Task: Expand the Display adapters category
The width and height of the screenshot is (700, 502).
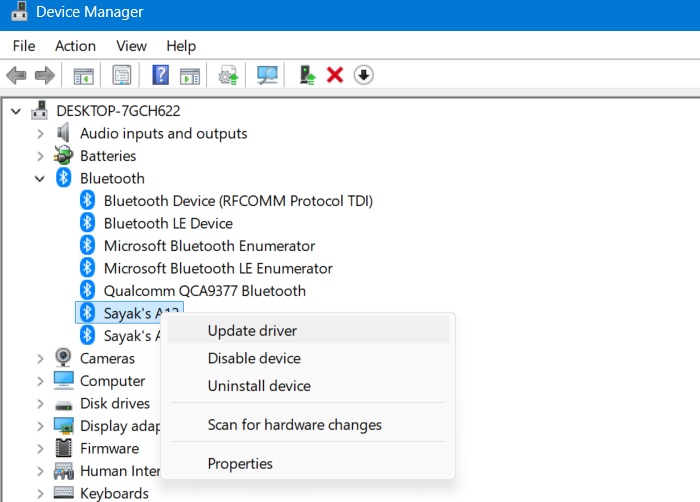Action: click(40, 426)
